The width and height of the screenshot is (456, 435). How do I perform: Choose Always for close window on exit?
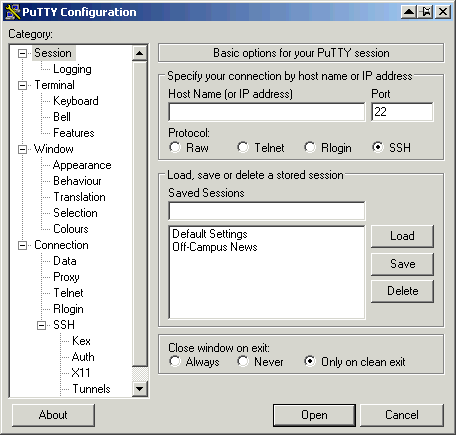[x=175, y=361]
